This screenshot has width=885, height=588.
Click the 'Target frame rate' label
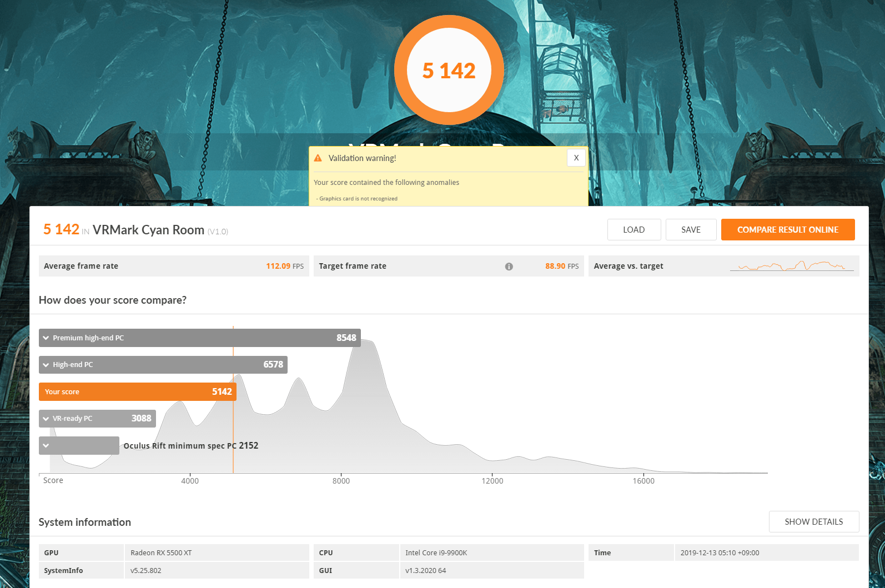click(x=353, y=266)
